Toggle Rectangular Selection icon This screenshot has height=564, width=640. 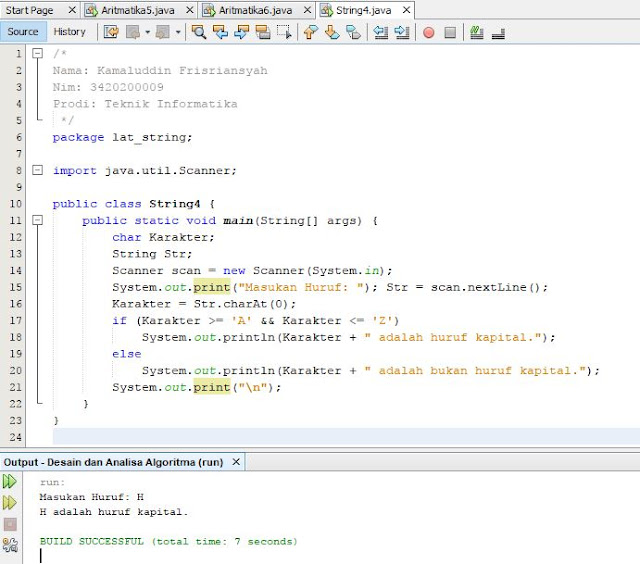pyautogui.click(x=284, y=32)
